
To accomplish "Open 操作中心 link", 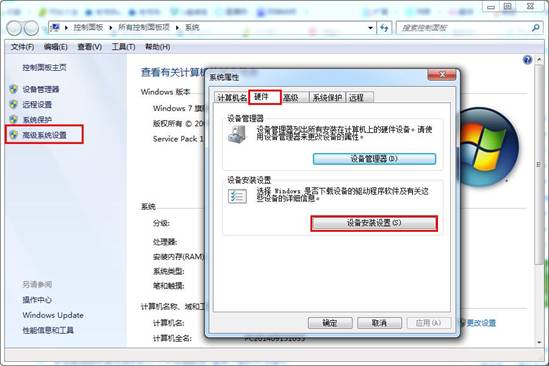I will pos(37,300).
